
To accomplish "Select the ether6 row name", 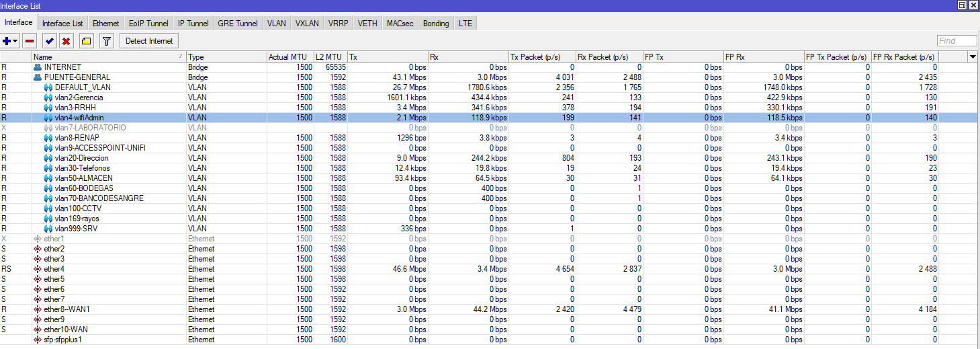I will point(54,289).
